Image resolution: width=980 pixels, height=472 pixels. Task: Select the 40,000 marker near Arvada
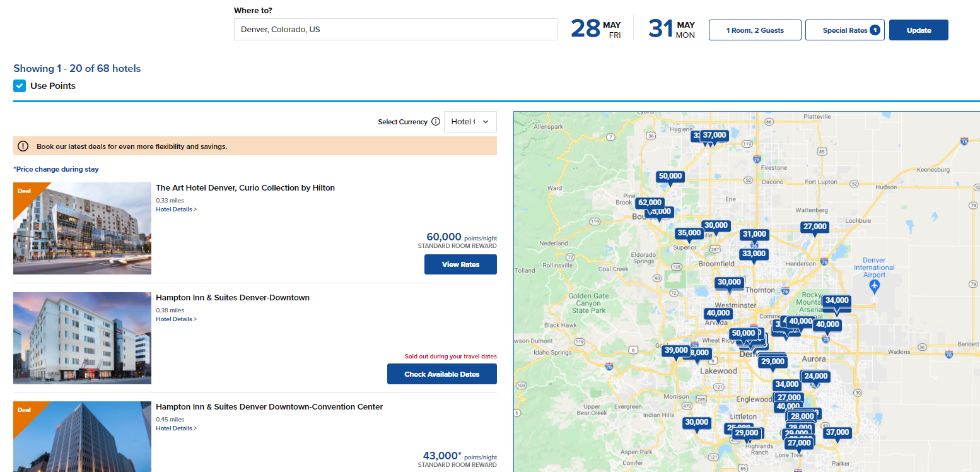pos(718,313)
